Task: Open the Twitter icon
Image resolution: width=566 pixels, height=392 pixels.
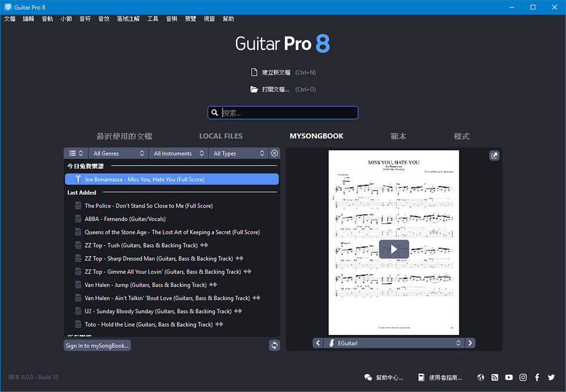Action: coord(551,377)
